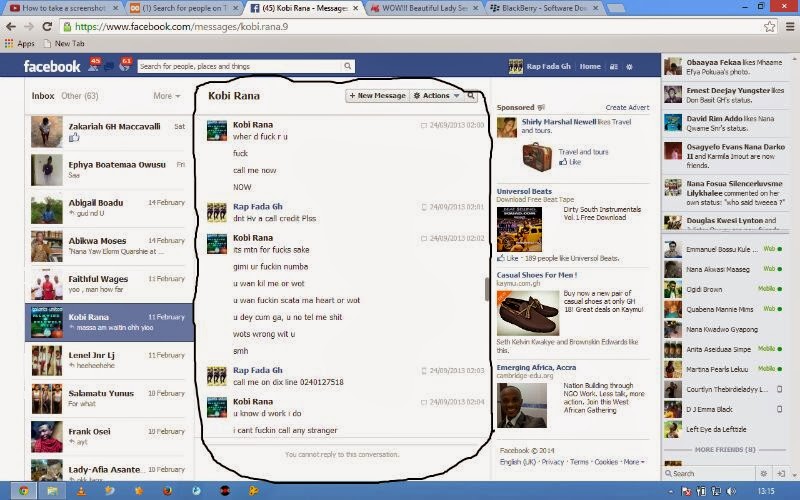Launch Firefox from the taskbar
Screen dimensions: 800x500
167,491
